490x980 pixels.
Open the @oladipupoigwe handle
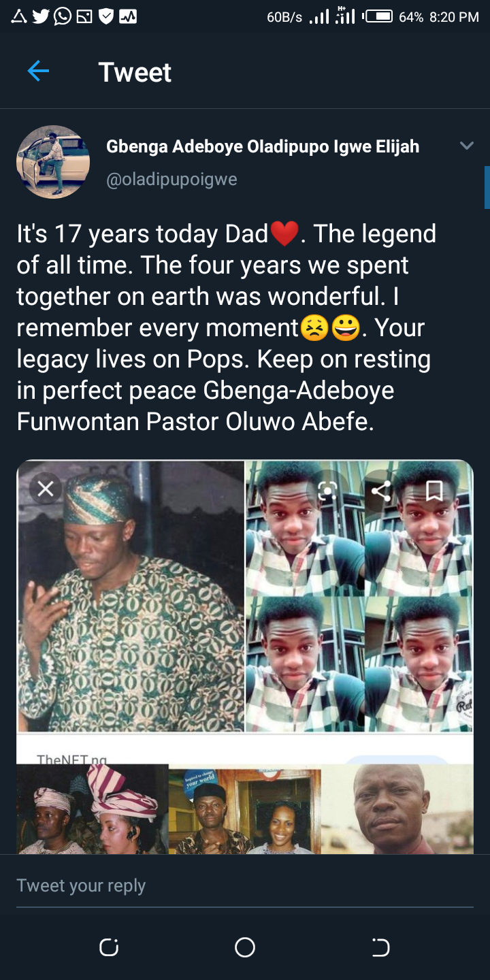click(171, 180)
